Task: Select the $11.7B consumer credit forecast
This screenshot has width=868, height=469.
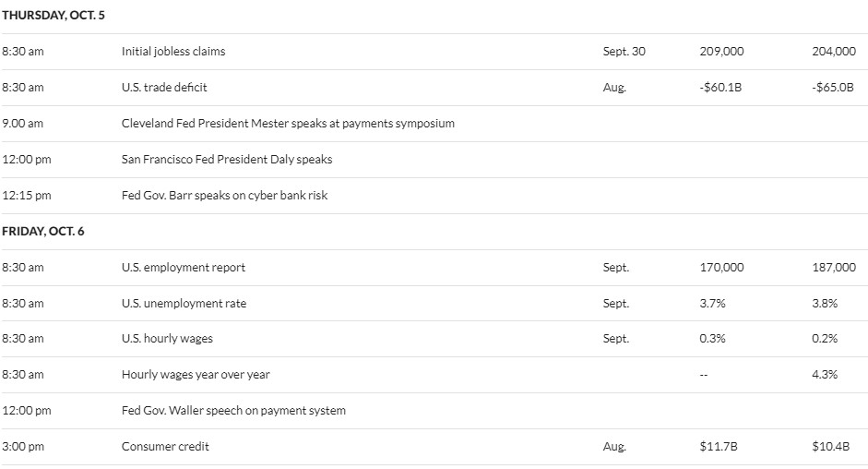Action: tap(718, 447)
